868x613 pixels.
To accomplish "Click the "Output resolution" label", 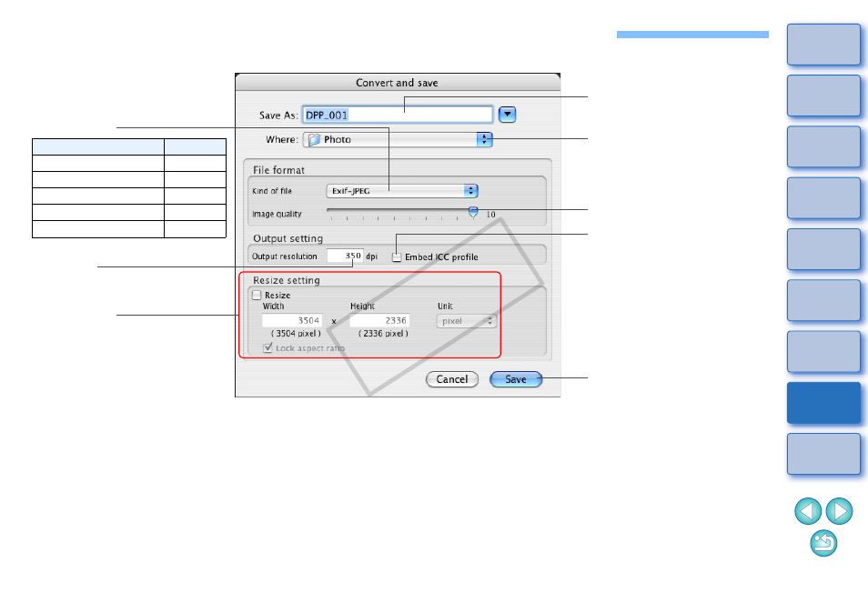I will point(285,256).
